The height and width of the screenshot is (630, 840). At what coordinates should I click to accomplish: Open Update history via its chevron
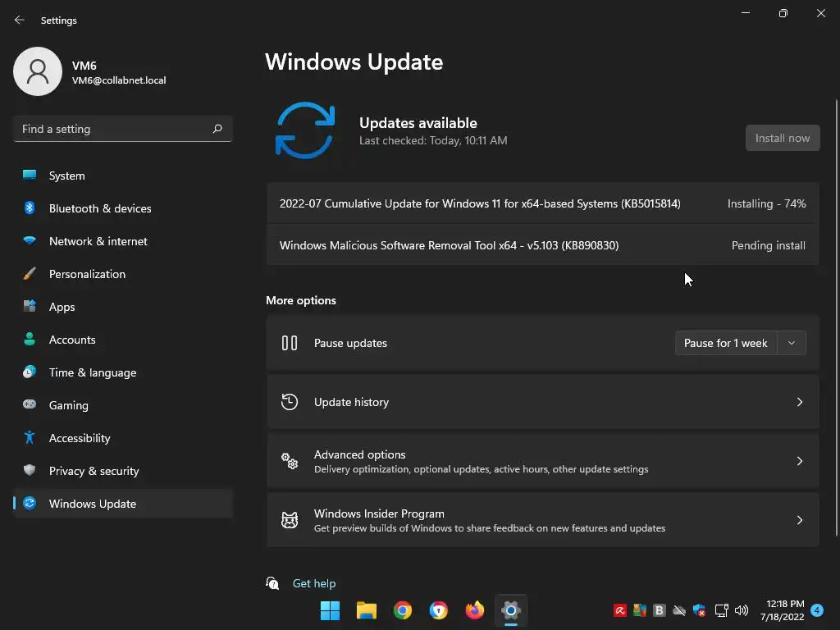tap(799, 402)
